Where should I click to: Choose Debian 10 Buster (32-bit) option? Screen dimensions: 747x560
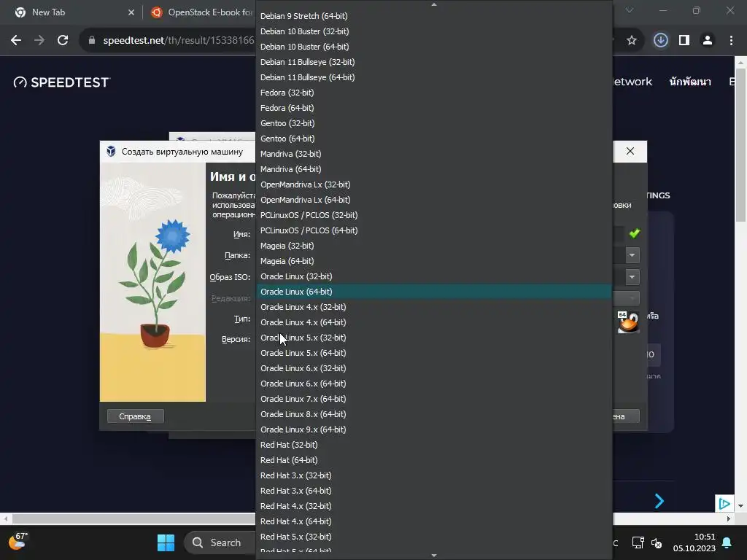(x=434, y=31)
